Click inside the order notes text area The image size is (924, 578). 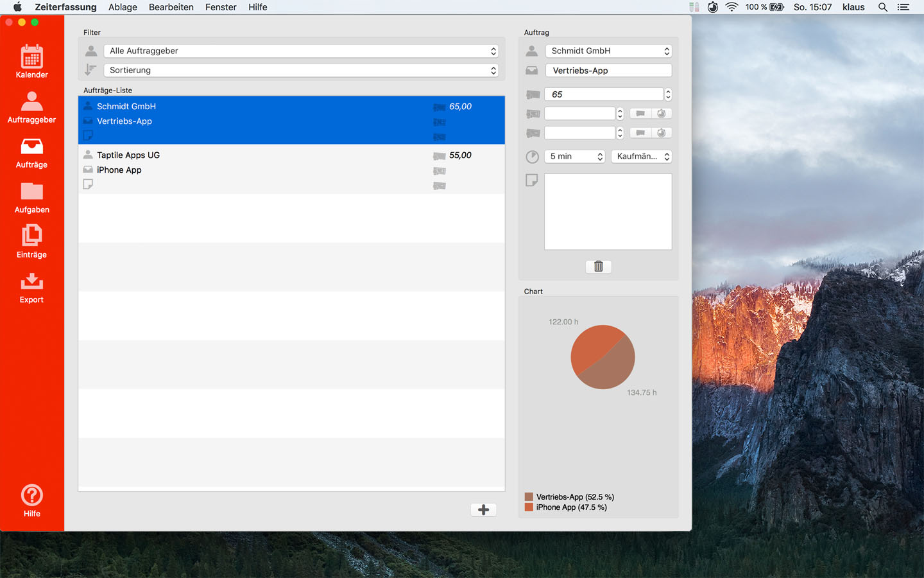(608, 212)
